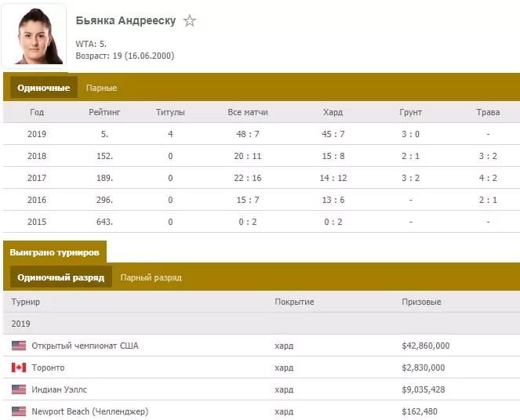Select the 2016 year row cell
The width and height of the screenshot is (520, 420).
tap(37, 200)
